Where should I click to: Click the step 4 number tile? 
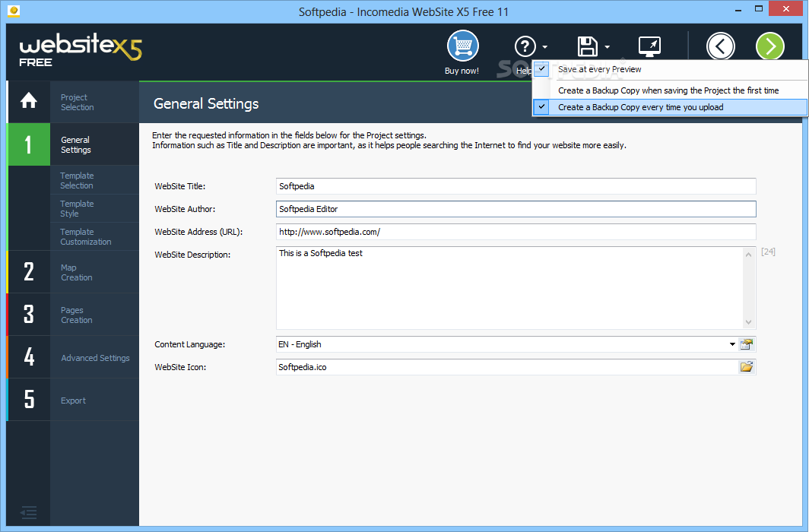pos(29,357)
